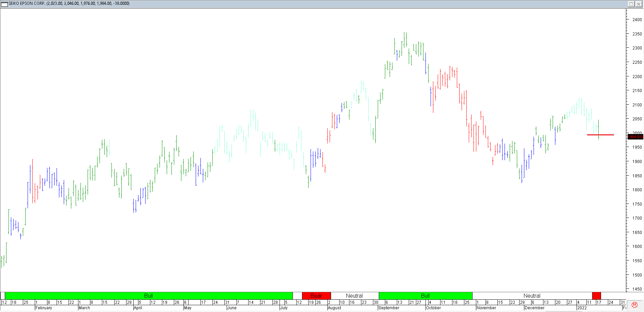Click the November month label
The width and height of the screenshot is (644, 312).
point(486,308)
